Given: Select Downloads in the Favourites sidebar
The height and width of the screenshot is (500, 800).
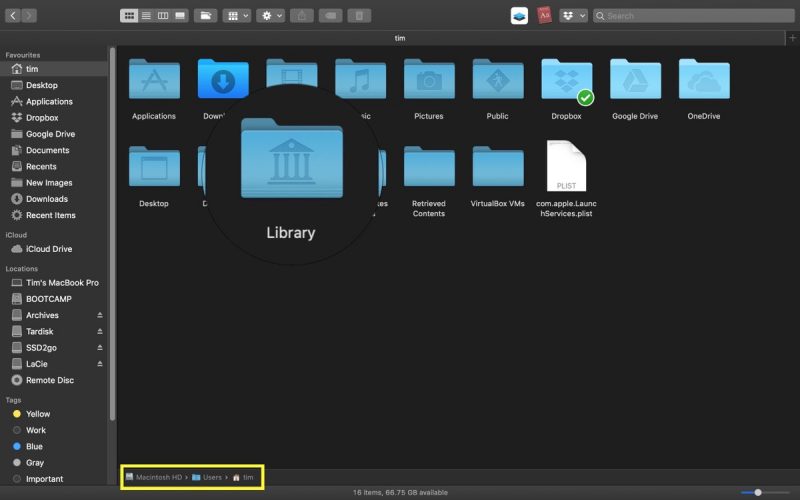Looking at the screenshot, I should coord(47,199).
